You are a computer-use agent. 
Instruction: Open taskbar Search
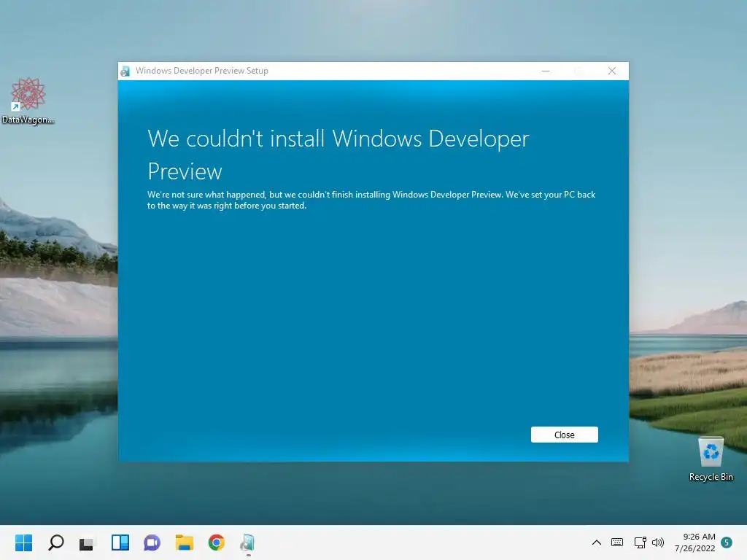point(55,542)
